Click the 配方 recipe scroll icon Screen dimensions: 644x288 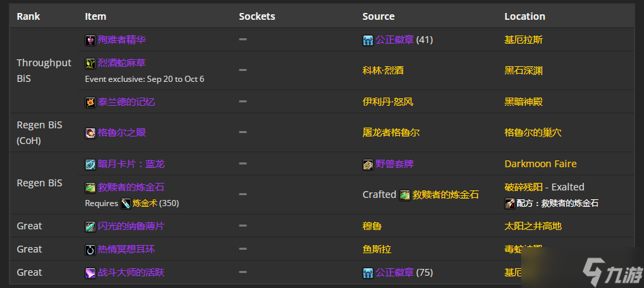510,203
